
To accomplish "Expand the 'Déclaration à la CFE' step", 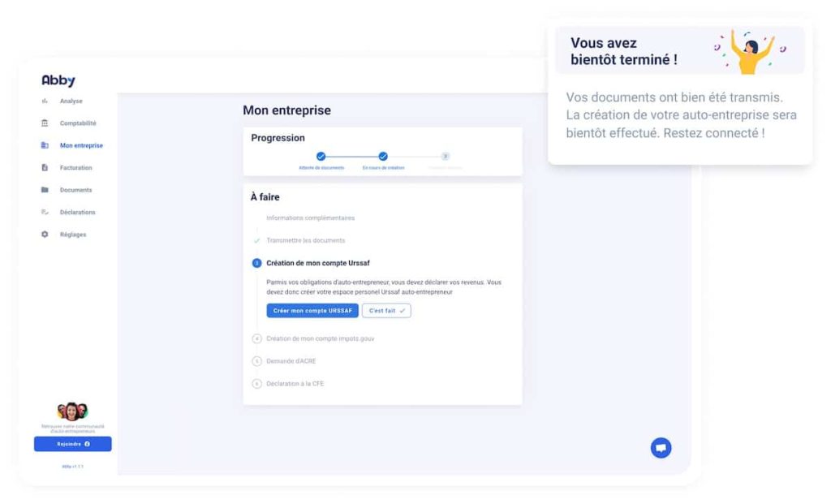I will (295, 383).
